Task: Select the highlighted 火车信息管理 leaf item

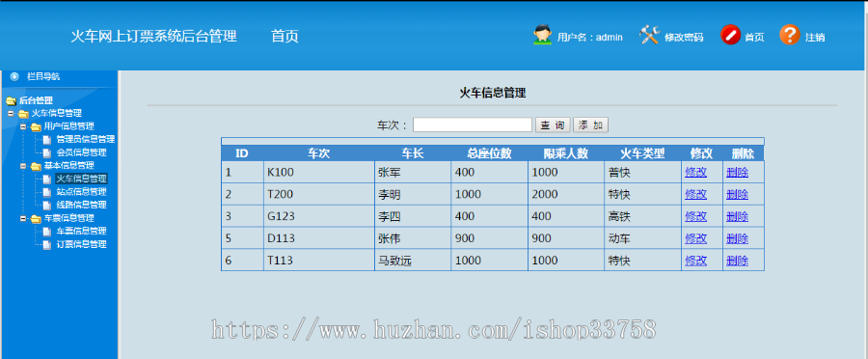Action: [81, 179]
